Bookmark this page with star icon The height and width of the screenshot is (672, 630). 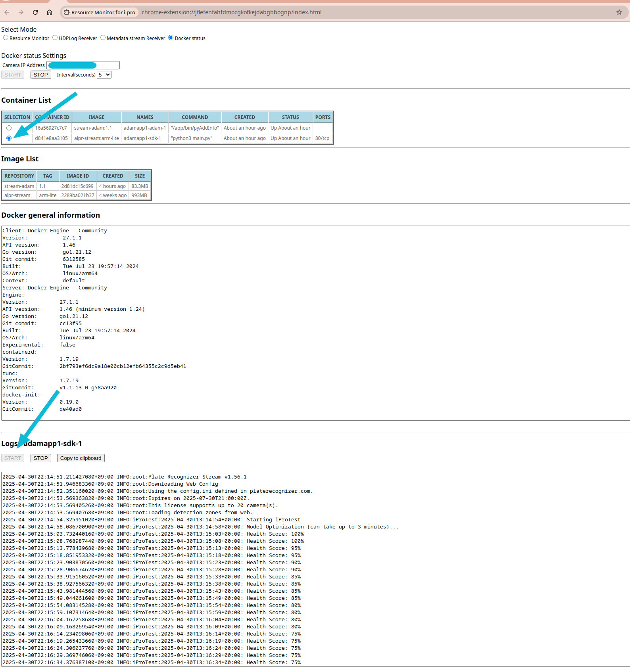coord(619,12)
